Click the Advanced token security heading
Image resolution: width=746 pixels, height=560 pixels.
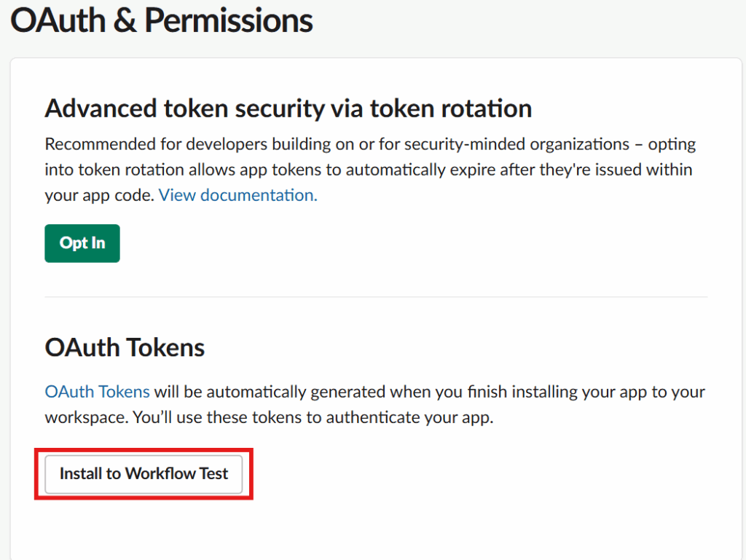tap(288, 109)
